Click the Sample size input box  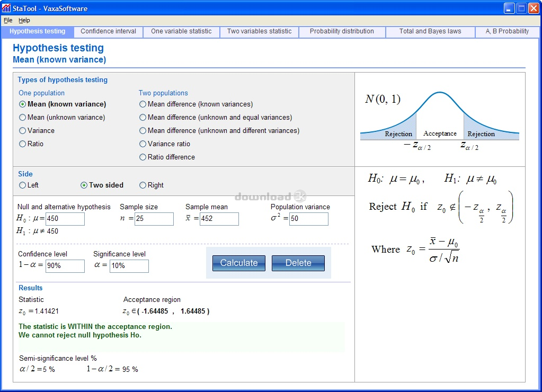(154, 219)
